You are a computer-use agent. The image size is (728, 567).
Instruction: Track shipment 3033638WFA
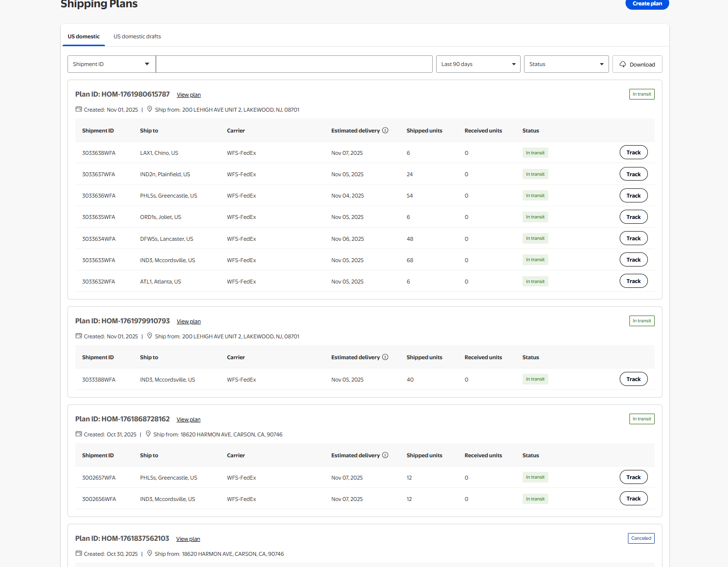(633, 152)
